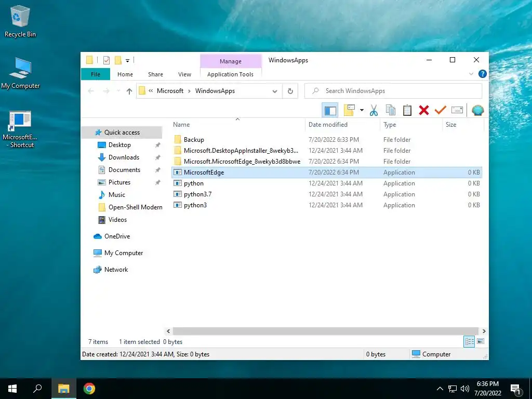The image size is (532, 399).
Task: Sort by Date modified column header
Action: tap(328, 125)
